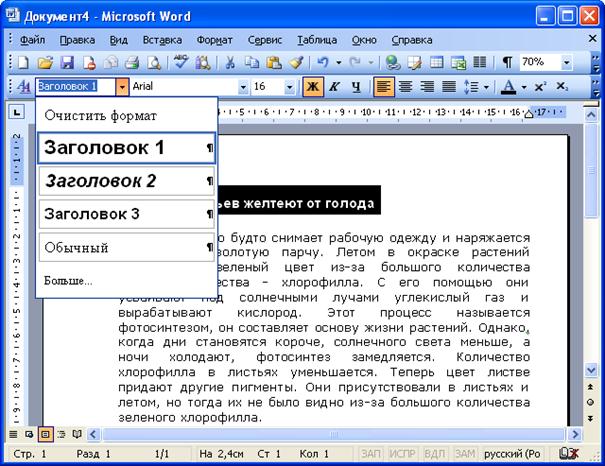
Task: Toggle italic К formatting
Action: point(334,86)
